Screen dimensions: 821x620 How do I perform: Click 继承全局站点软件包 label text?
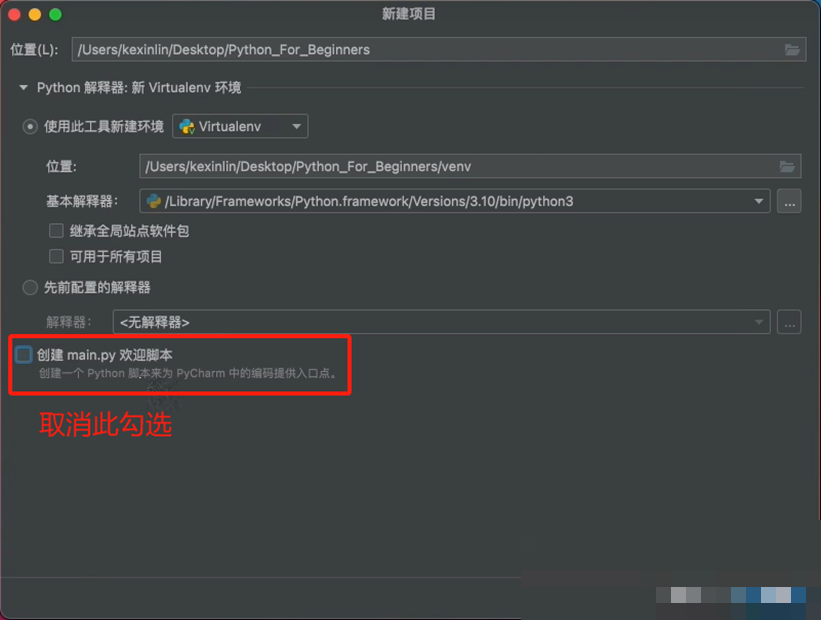(129, 231)
